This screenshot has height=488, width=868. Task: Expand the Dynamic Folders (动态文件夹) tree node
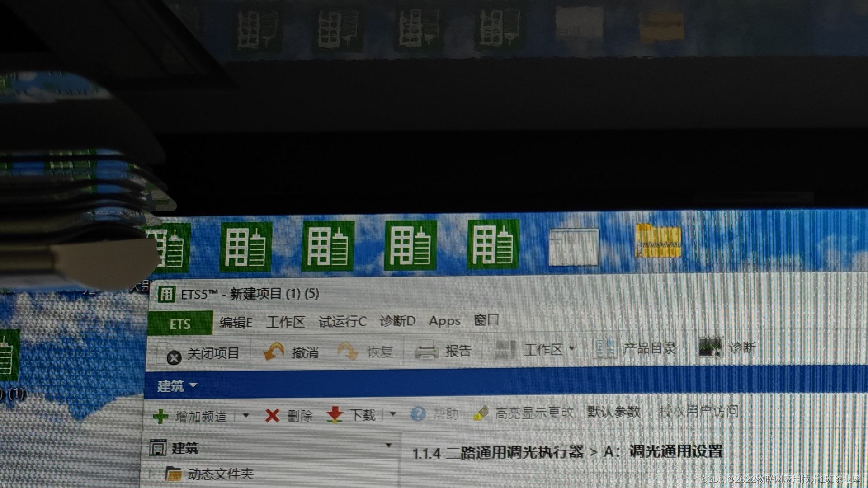coord(152,474)
